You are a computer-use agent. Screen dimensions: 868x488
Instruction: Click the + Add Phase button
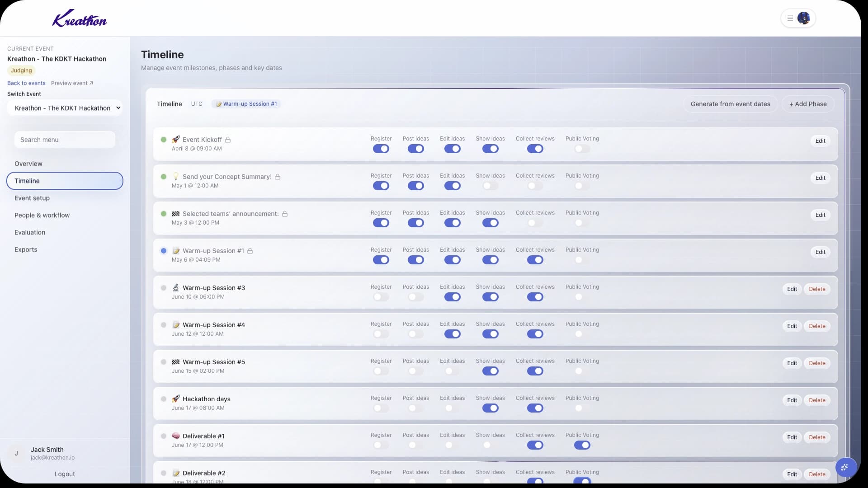808,104
